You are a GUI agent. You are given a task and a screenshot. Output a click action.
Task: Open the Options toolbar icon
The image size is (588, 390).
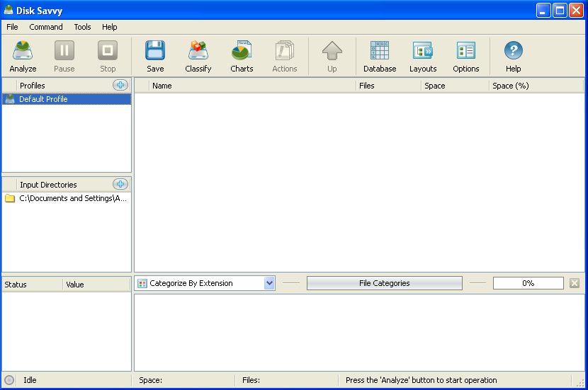pos(466,56)
